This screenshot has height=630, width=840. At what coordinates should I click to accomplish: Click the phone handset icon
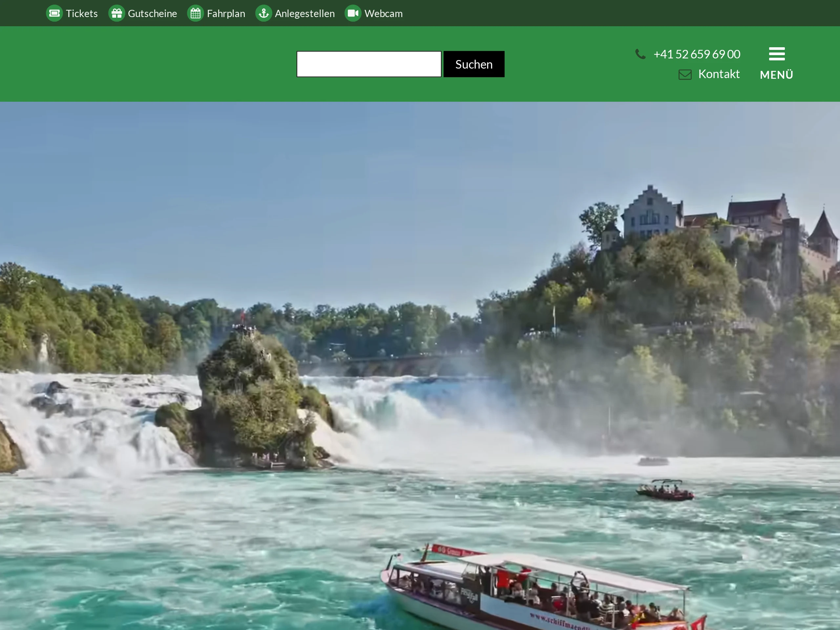pyautogui.click(x=640, y=54)
